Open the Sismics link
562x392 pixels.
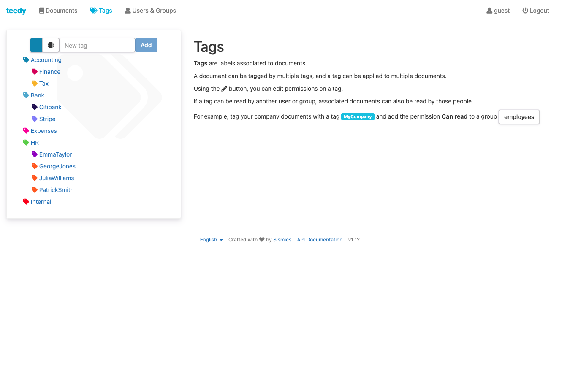[282, 240]
